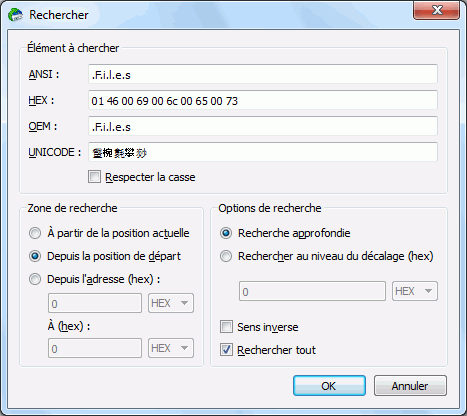The height and width of the screenshot is (416, 467).
Task: Expand HEX dropdown under décalage option
Action: point(415,291)
